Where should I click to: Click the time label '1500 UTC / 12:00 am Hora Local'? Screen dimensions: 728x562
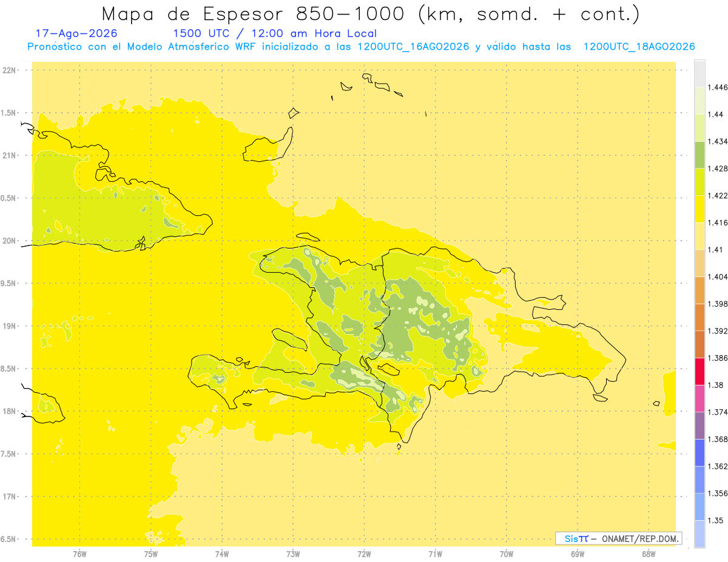[x=275, y=33]
